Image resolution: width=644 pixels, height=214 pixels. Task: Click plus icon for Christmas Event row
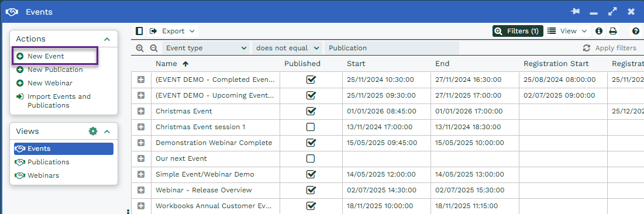click(x=141, y=111)
